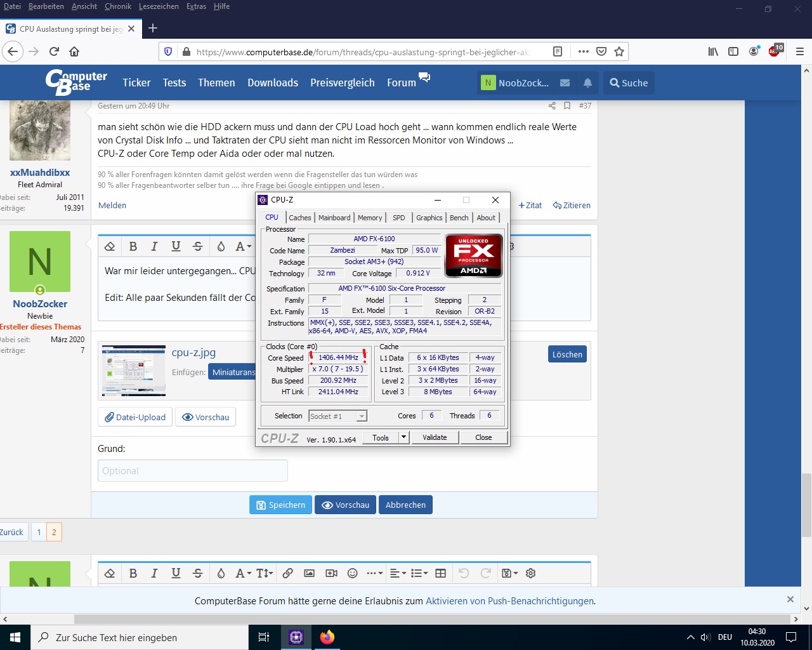Image resolution: width=812 pixels, height=650 pixels.
Task: Switch CPU-Z to the Caches tab
Action: click(299, 217)
